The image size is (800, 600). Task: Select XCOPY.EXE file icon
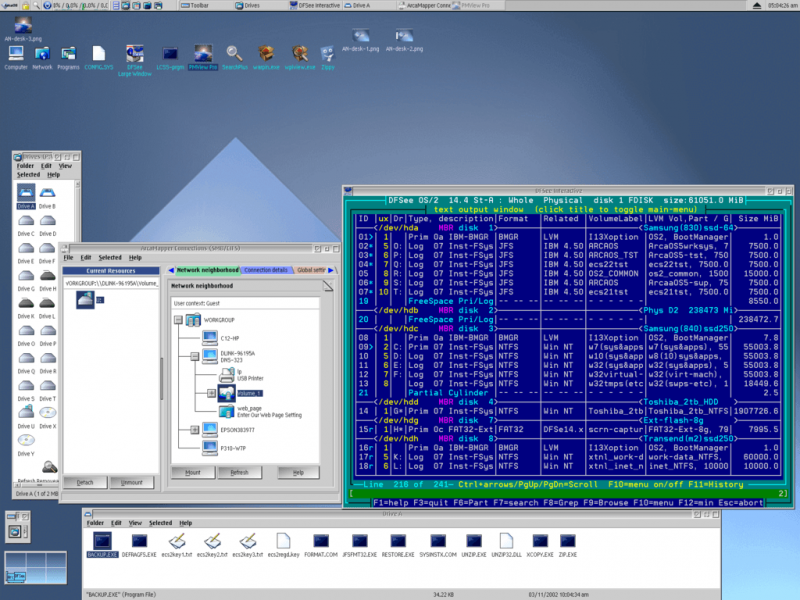pos(540,545)
